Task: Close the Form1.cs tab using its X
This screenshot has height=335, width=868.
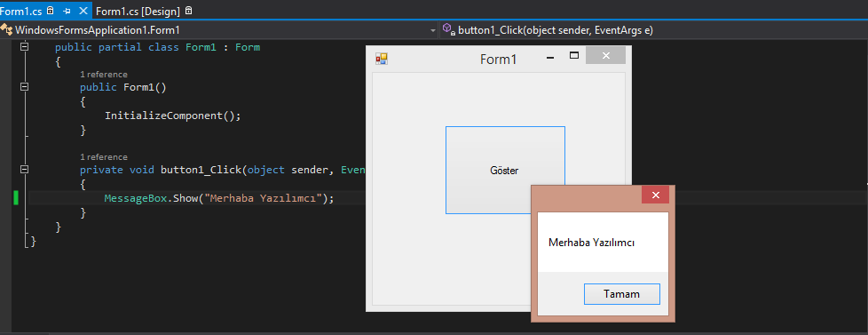Action: pos(83,11)
